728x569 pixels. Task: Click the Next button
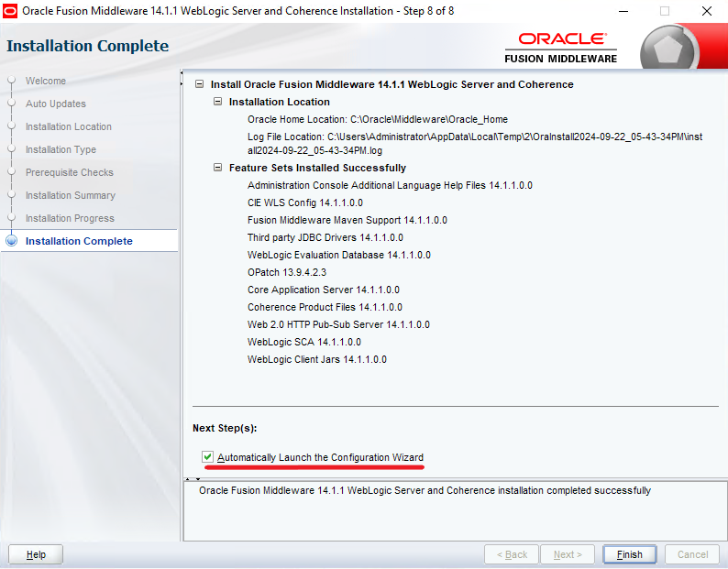point(568,554)
